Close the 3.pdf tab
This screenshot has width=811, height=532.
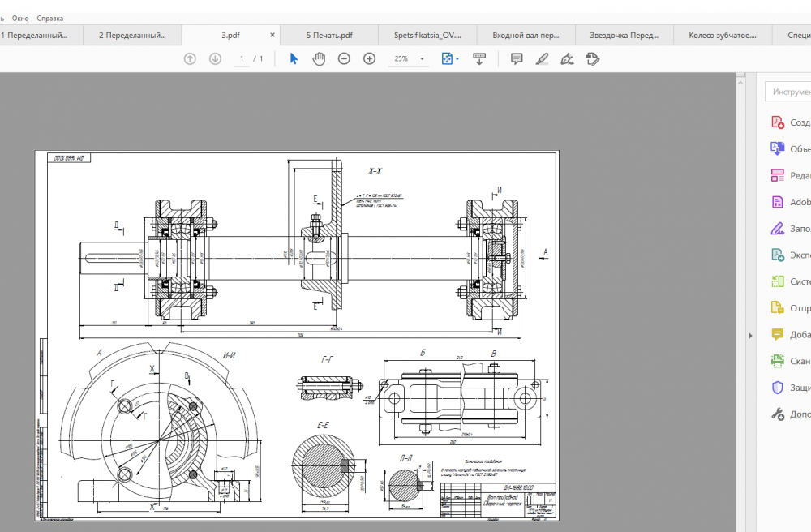click(x=272, y=36)
